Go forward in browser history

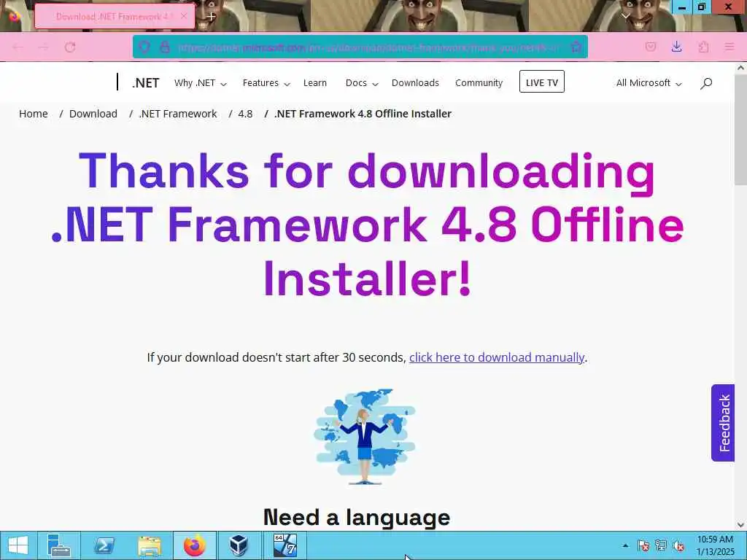(43, 47)
